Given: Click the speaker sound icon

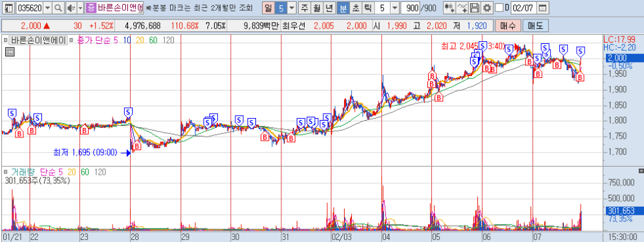Looking at the screenshot, I should click(x=71, y=8).
